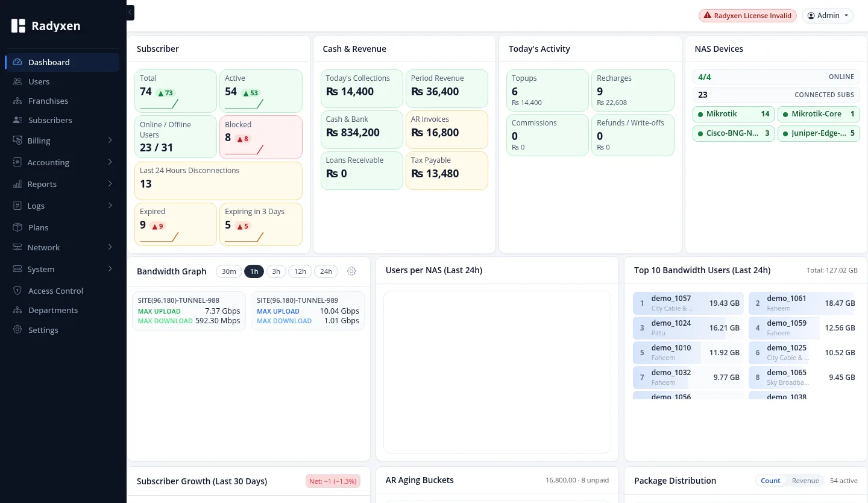This screenshot has height=503, width=868.
Task: Click the Billing wallet icon
Action: (x=17, y=141)
